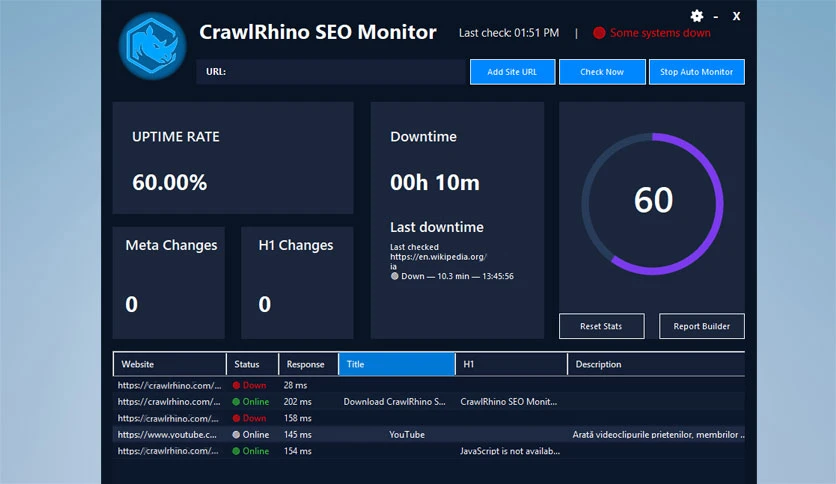Sort by the Status column header
Image resolution: width=836 pixels, height=484 pixels.
click(252, 364)
